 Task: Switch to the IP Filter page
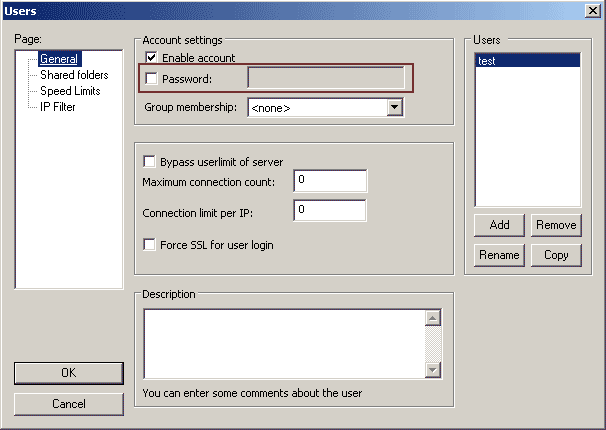(58, 107)
